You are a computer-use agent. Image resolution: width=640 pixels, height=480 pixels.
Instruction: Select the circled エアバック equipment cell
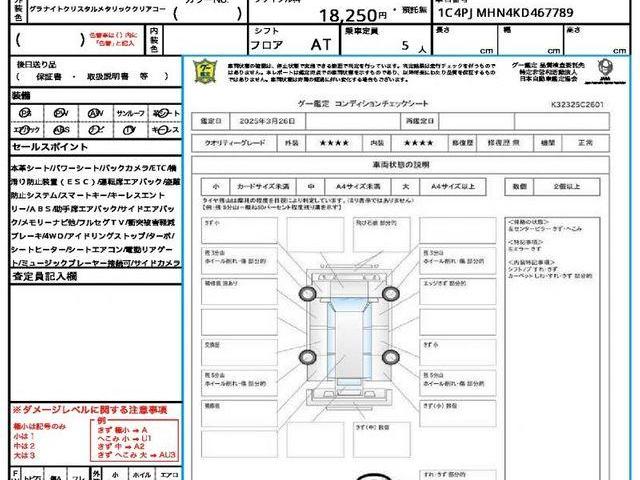26,130
